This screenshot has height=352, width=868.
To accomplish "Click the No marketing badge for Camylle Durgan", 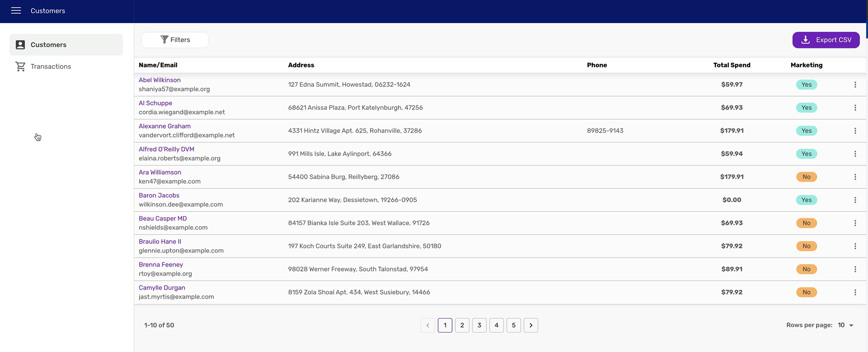I will 807,292.
